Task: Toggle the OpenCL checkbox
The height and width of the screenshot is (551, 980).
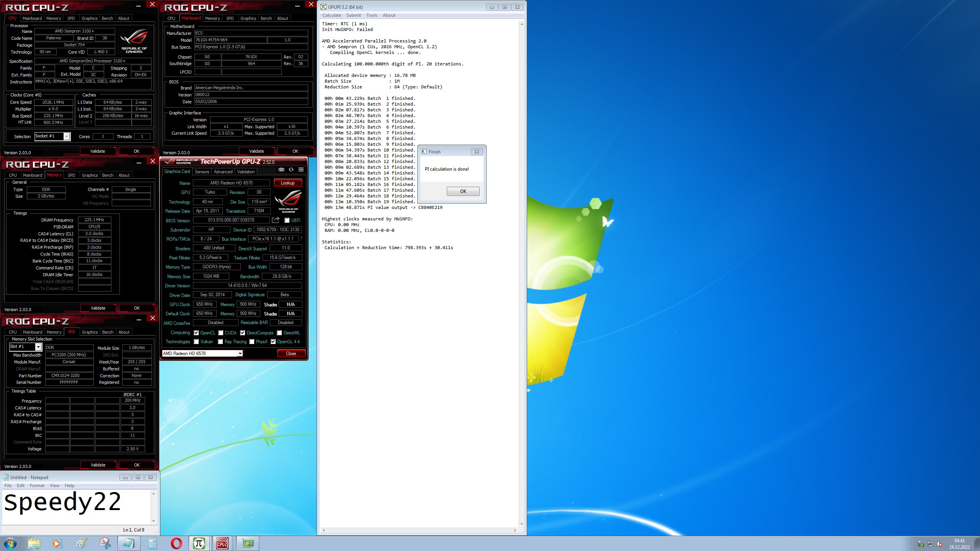Action: (196, 333)
